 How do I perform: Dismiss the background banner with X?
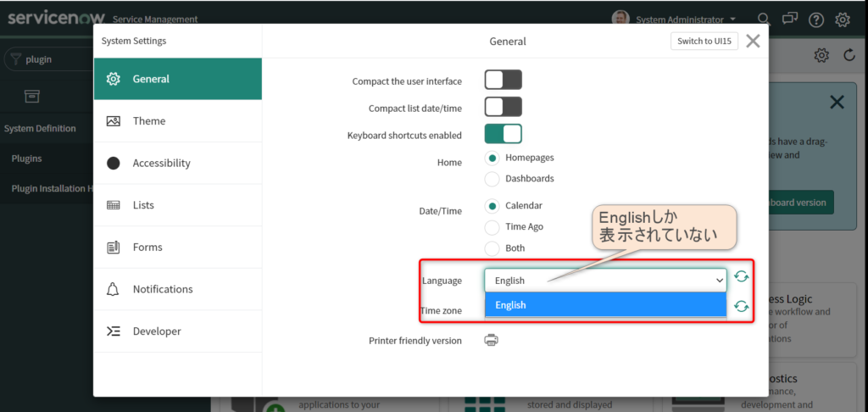point(837,102)
